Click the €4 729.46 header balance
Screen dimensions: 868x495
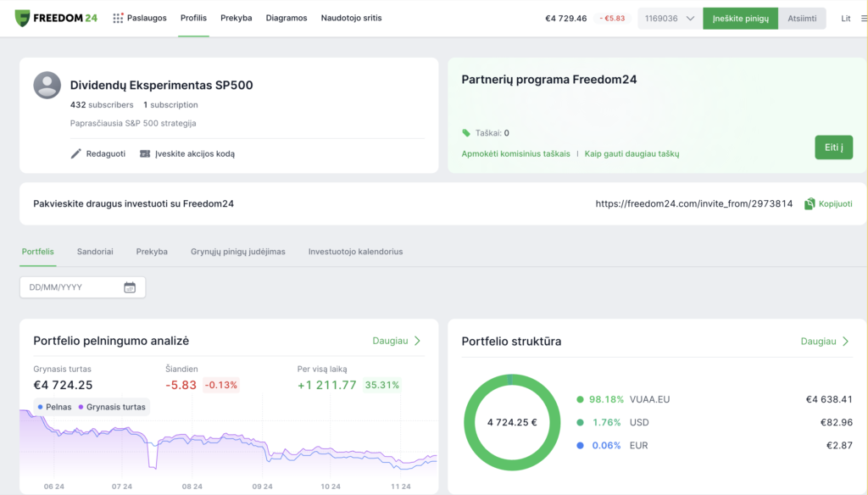(x=565, y=19)
